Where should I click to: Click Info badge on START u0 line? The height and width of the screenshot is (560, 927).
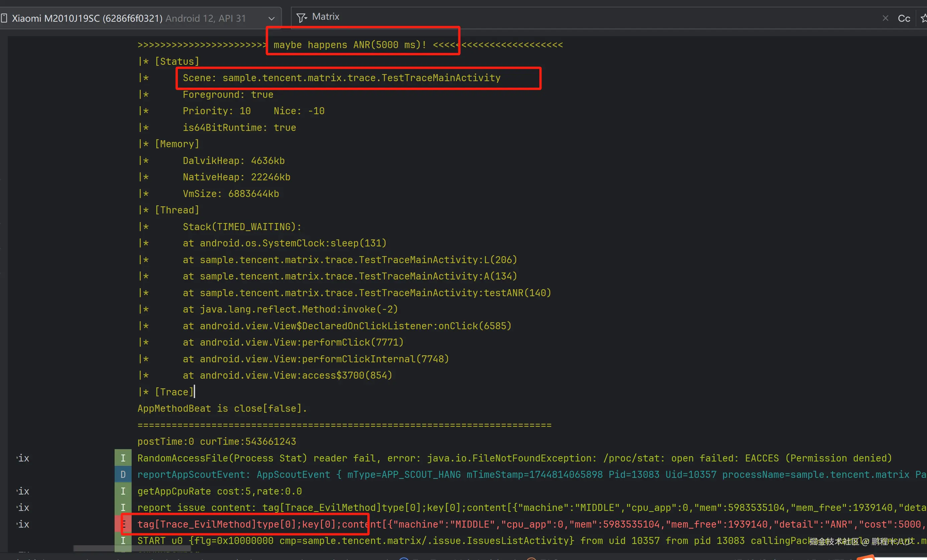(x=123, y=540)
